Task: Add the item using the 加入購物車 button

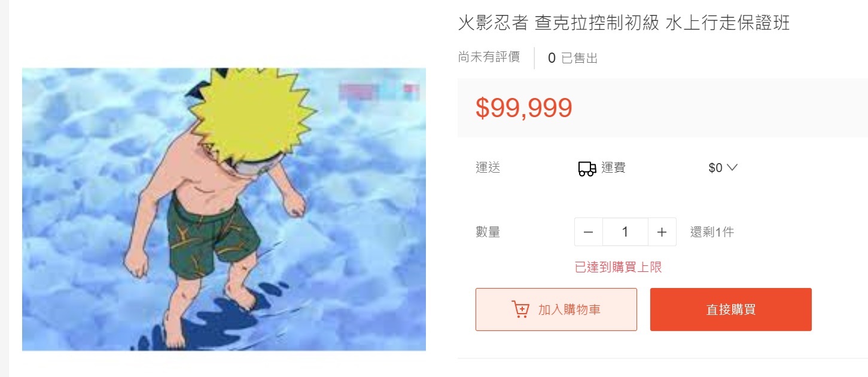Action: pyautogui.click(x=556, y=309)
